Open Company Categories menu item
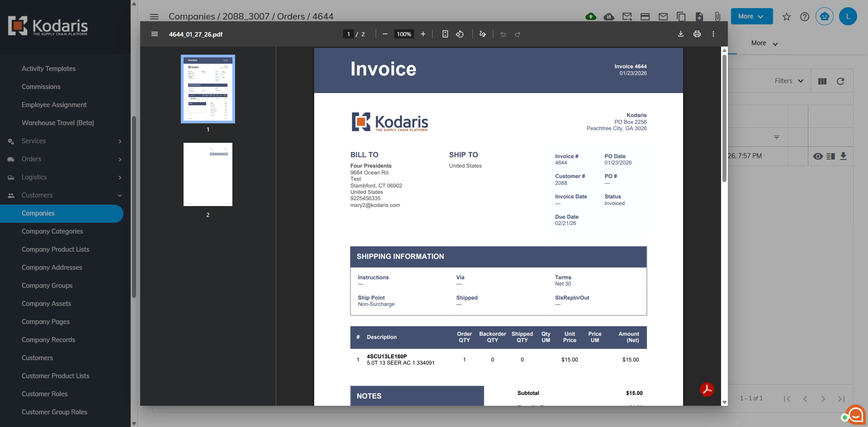The height and width of the screenshot is (427, 868). click(x=52, y=231)
